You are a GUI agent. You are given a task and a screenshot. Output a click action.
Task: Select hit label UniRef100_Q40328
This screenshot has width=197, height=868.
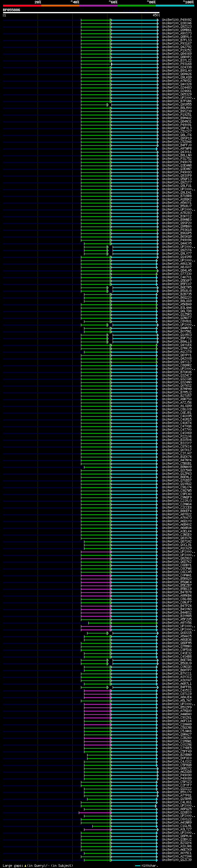click(x=177, y=84)
